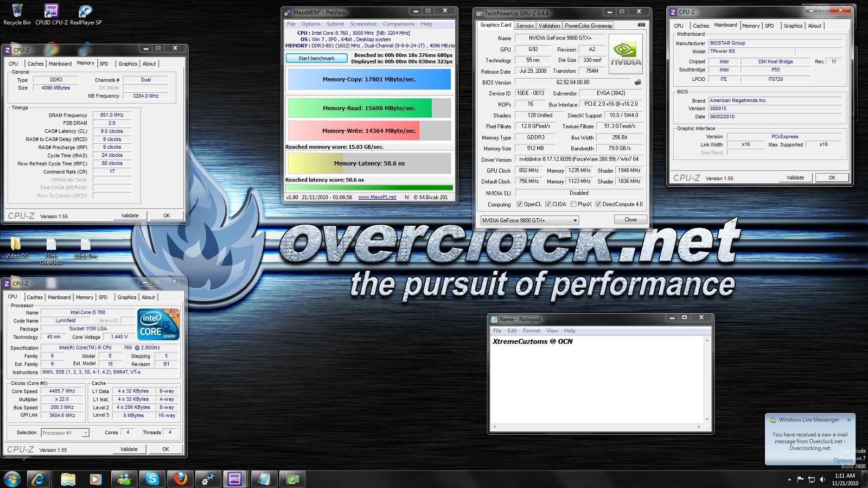Click the GPU-Z taskbar icon
This screenshot has height=488, width=868.
click(293, 479)
